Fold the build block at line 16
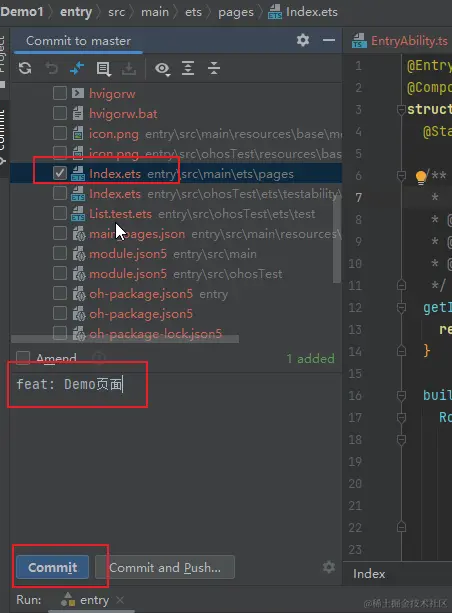Image resolution: width=452 pixels, height=613 pixels. [x=401, y=396]
